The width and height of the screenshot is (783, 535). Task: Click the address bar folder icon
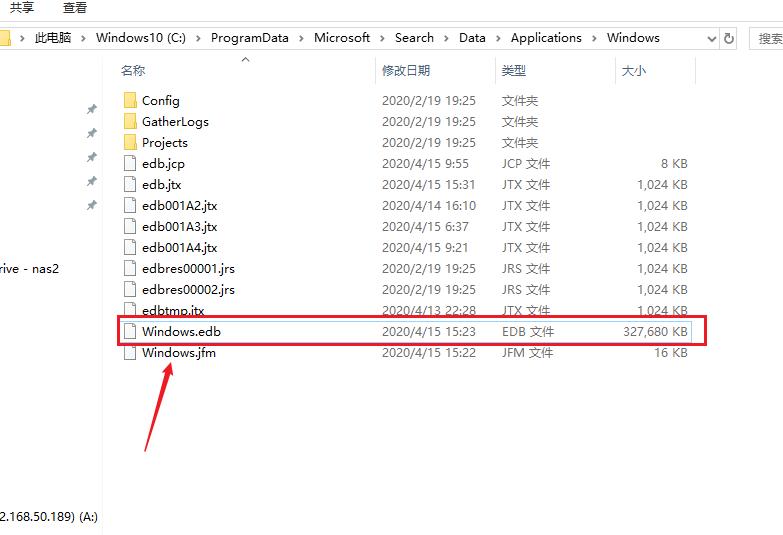pos(5,38)
